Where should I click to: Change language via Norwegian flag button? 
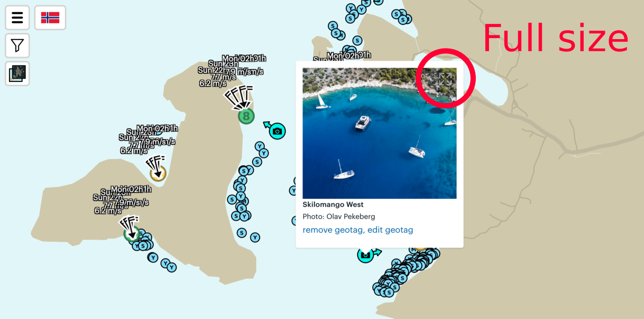point(50,18)
